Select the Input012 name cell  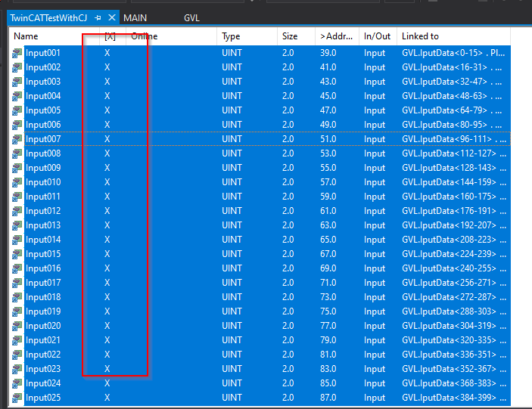tap(42, 211)
